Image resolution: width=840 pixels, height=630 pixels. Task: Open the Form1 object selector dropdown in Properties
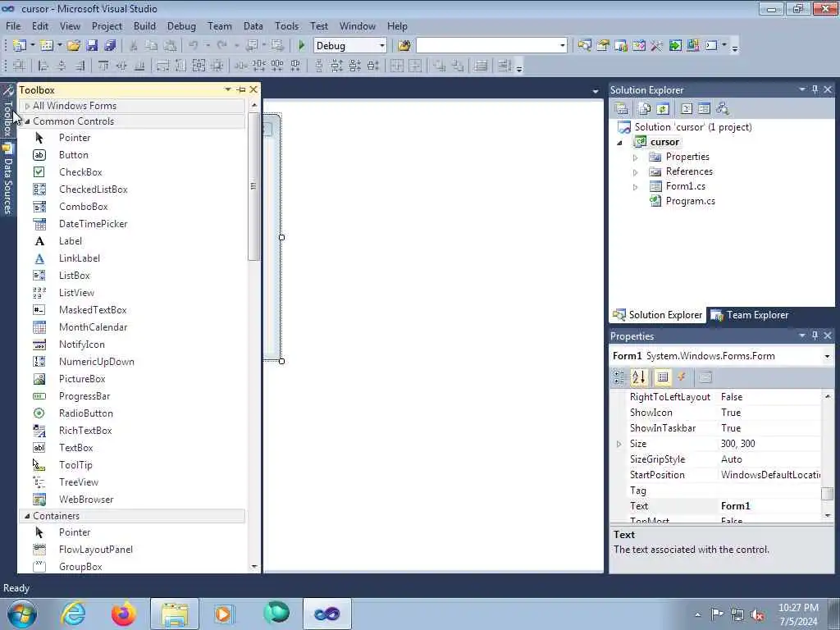click(827, 356)
